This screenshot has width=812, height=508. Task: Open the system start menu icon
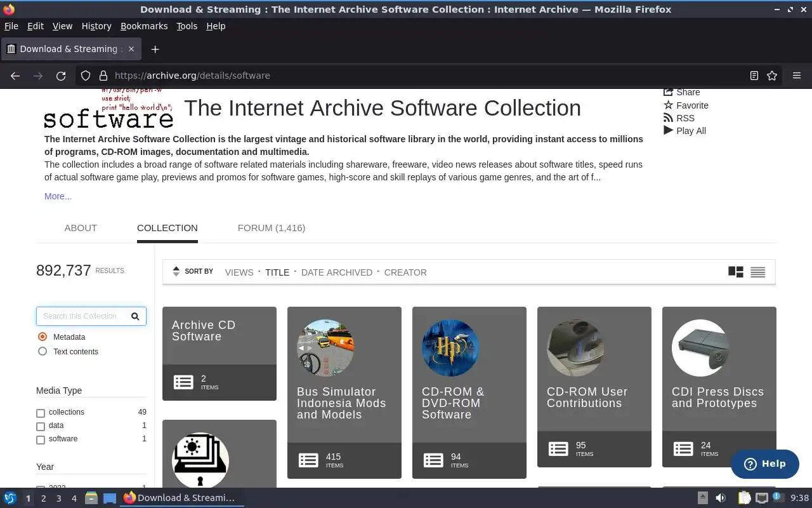point(10,498)
